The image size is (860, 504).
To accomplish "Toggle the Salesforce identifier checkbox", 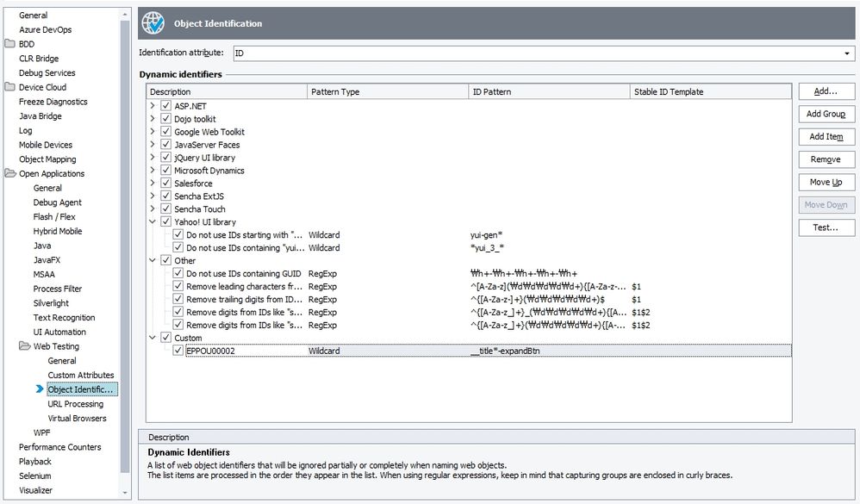I will click(166, 184).
